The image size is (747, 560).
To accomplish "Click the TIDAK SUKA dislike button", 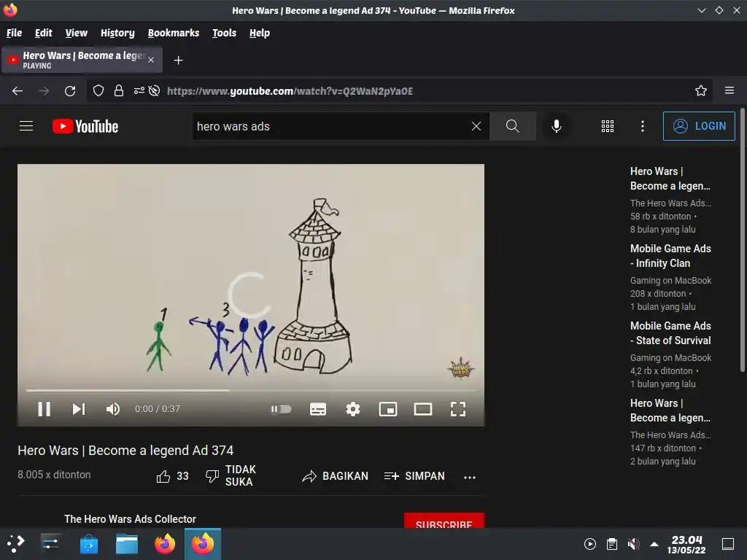I will [231, 475].
